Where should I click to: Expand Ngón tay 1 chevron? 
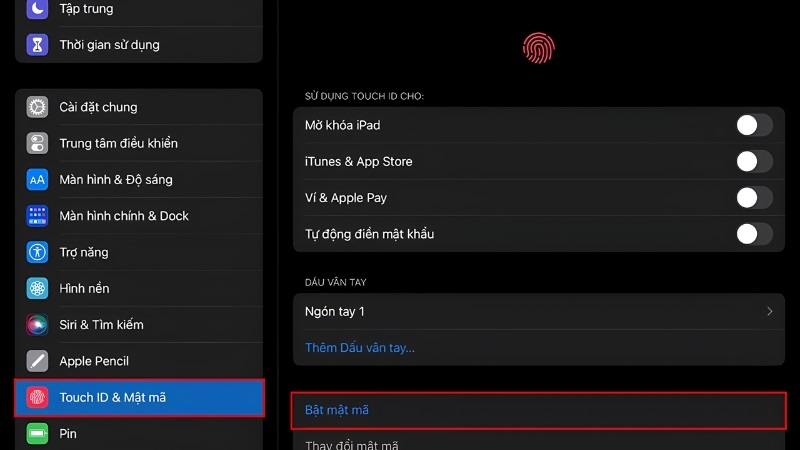769,311
